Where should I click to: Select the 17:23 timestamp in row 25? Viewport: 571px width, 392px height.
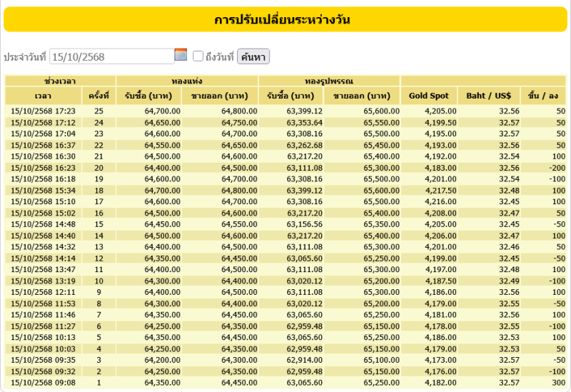[44, 111]
